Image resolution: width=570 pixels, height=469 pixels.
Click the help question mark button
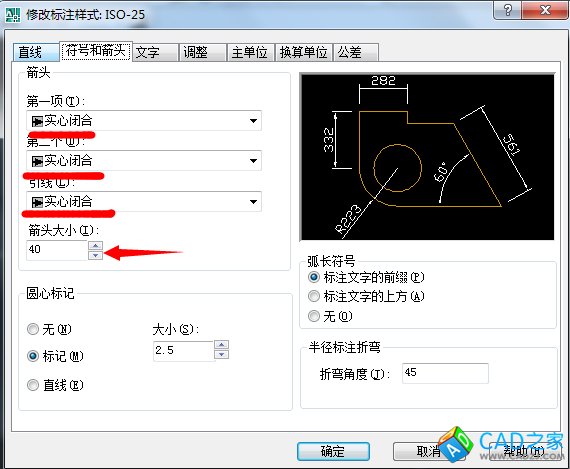tap(507, 10)
